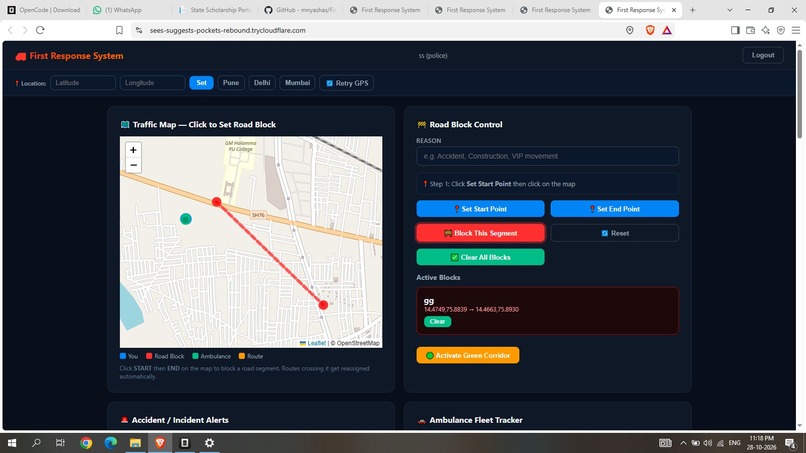Open location permission icon in address bar

click(630, 30)
